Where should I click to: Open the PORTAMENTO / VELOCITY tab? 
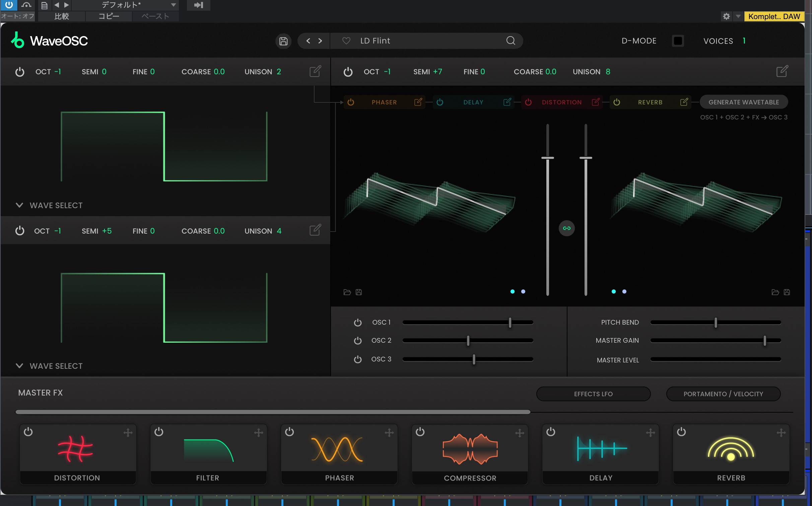(x=723, y=394)
